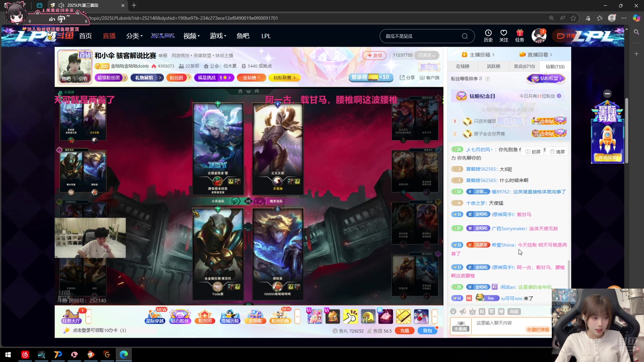
Task: Minimize the 星际穿越 floating widget
Action: [607, 94]
